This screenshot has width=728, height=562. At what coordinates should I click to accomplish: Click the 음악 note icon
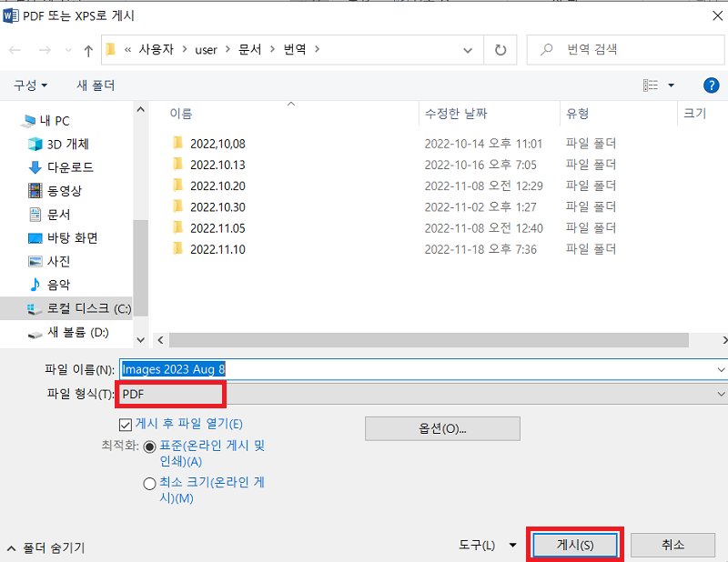[x=35, y=285]
